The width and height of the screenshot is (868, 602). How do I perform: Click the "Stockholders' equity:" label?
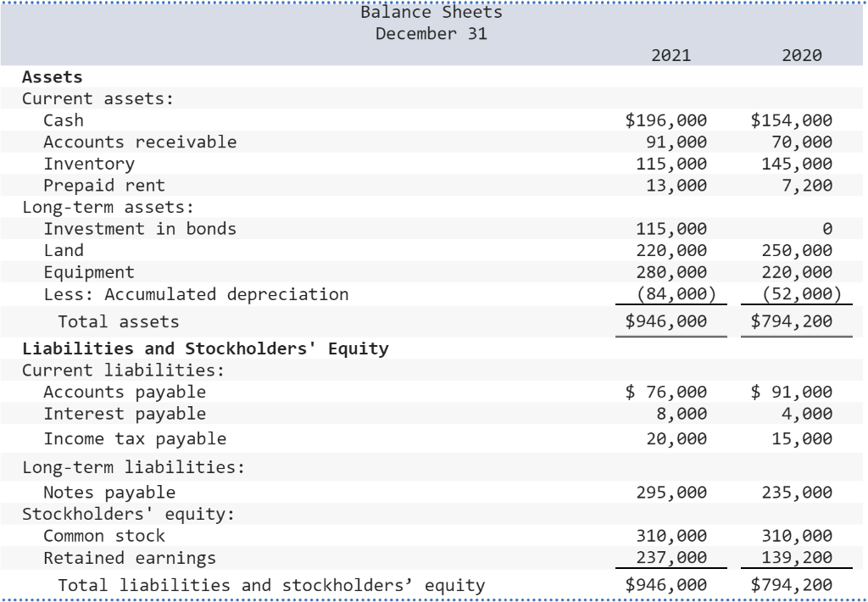tap(129, 514)
